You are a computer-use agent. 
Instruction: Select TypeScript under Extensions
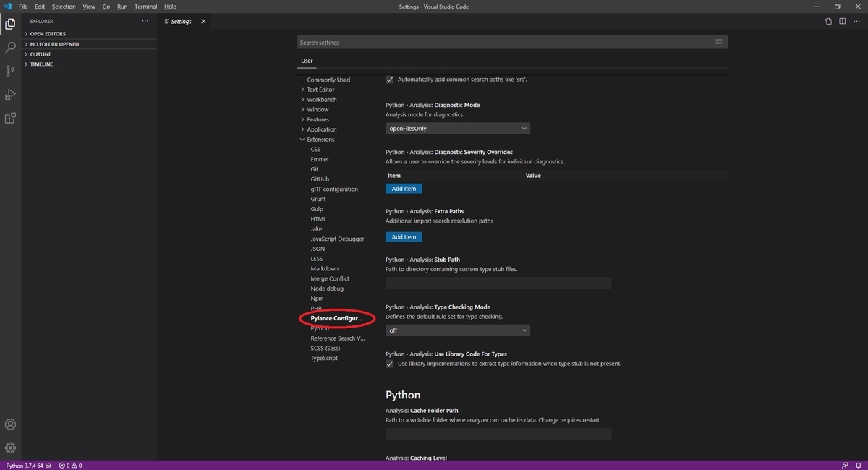[x=324, y=359]
